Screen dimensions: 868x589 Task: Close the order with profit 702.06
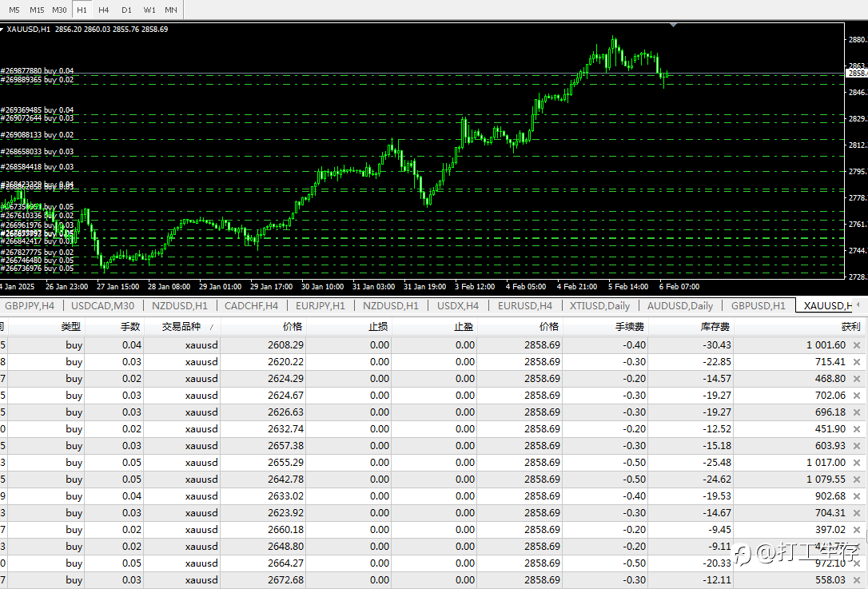click(x=856, y=396)
